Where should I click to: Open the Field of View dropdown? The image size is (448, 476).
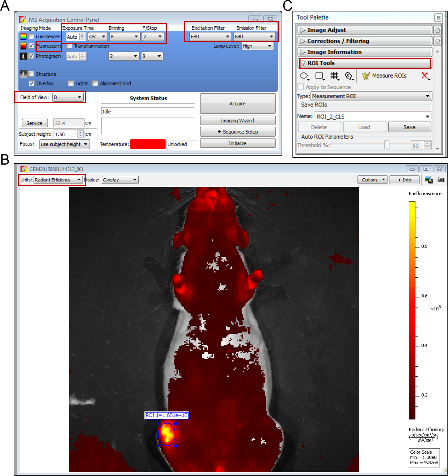click(x=68, y=97)
